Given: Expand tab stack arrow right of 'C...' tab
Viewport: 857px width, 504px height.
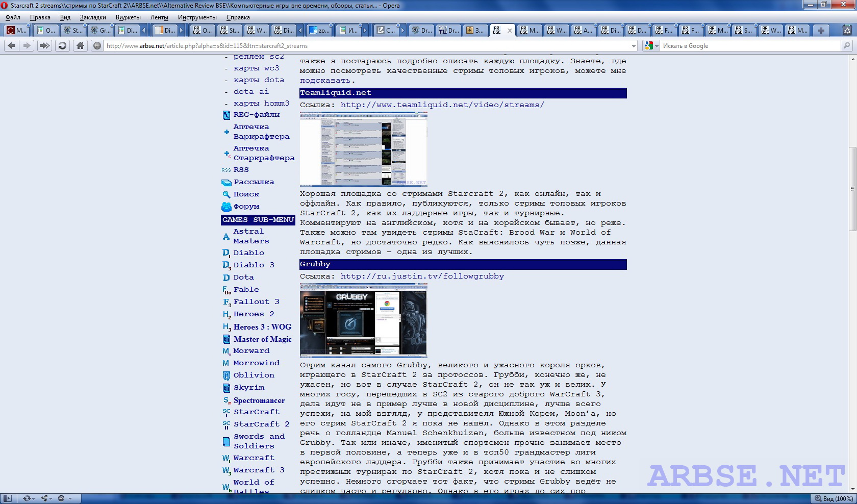Looking at the screenshot, I should pos(402,31).
